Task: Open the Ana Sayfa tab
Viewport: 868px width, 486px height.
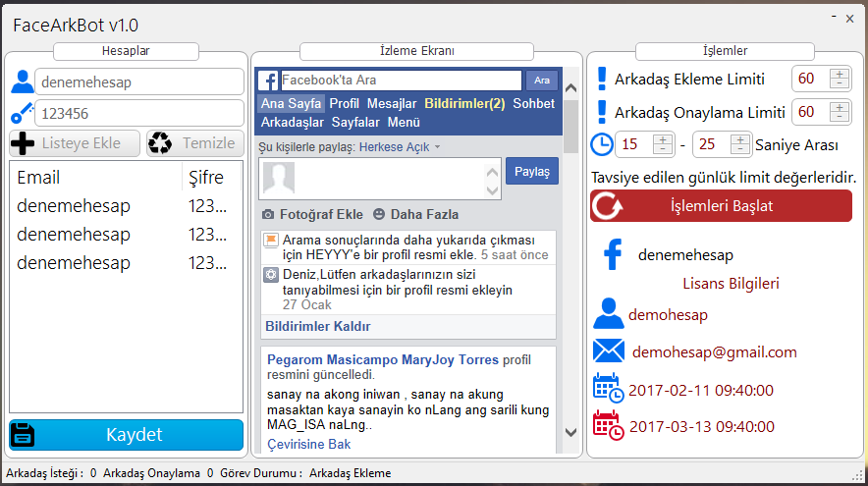Action: 292,103
